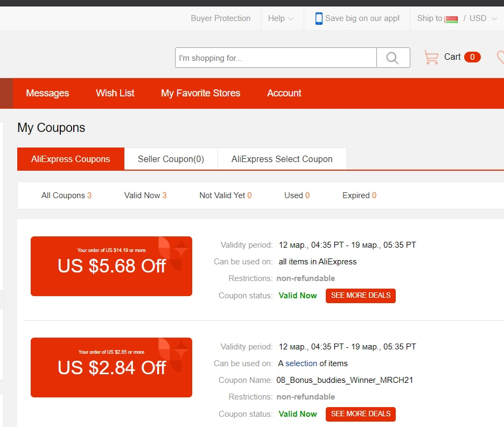
Task: Click the US $2.84 Off coupon card
Action: pyautogui.click(x=111, y=368)
